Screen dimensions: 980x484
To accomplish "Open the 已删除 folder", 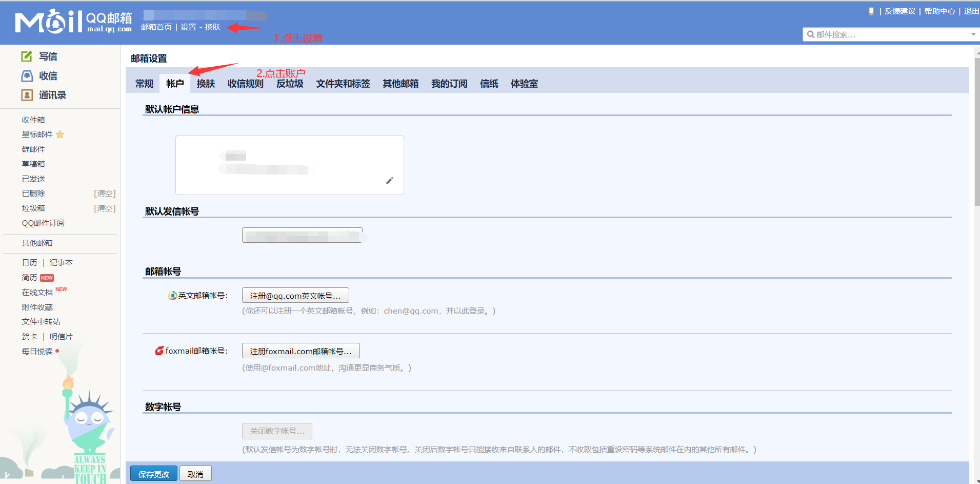I will pyautogui.click(x=33, y=193).
